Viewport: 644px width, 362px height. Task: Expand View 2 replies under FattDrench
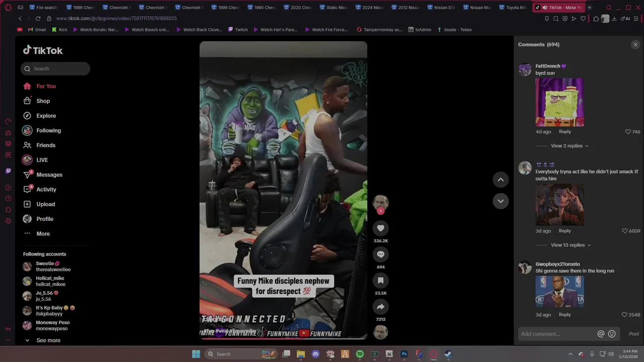pyautogui.click(x=570, y=146)
